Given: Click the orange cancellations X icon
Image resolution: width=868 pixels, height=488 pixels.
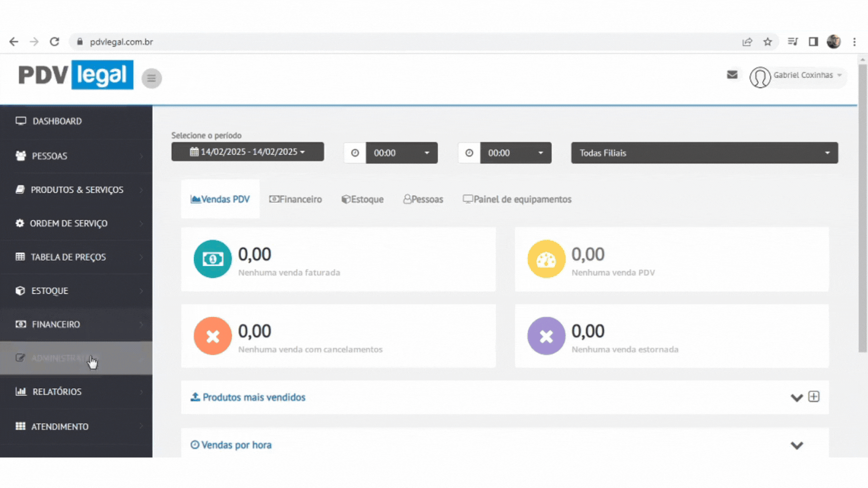Looking at the screenshot, I should click(212, 336).
